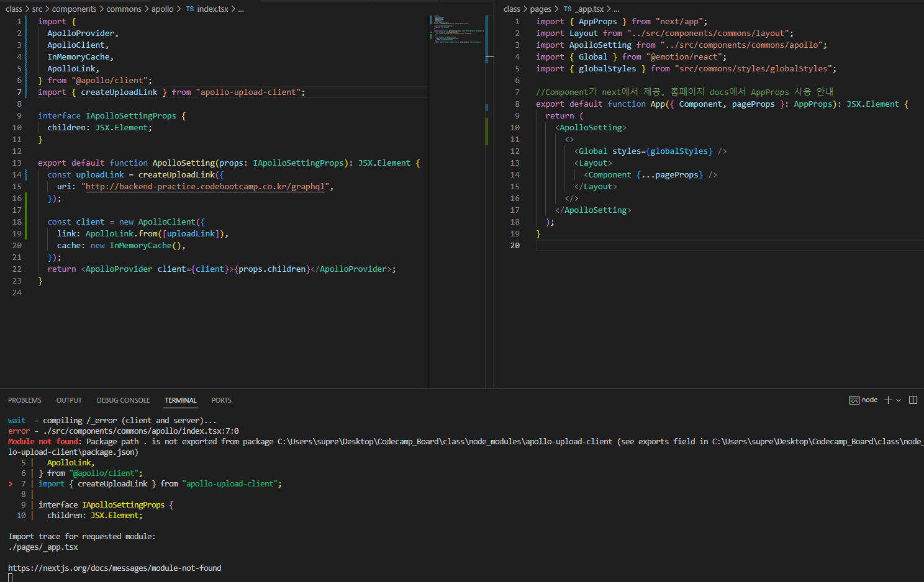The width and height of the screenshot is (924, 582).
Task: Click the node terminal label
Action: click(869, 400)
